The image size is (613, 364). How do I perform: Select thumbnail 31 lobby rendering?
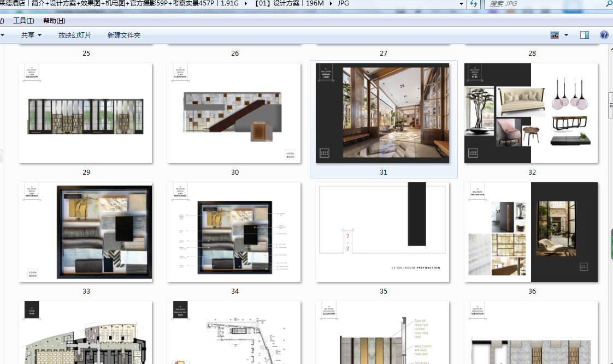pyautogui.click(x=382, y=114)
